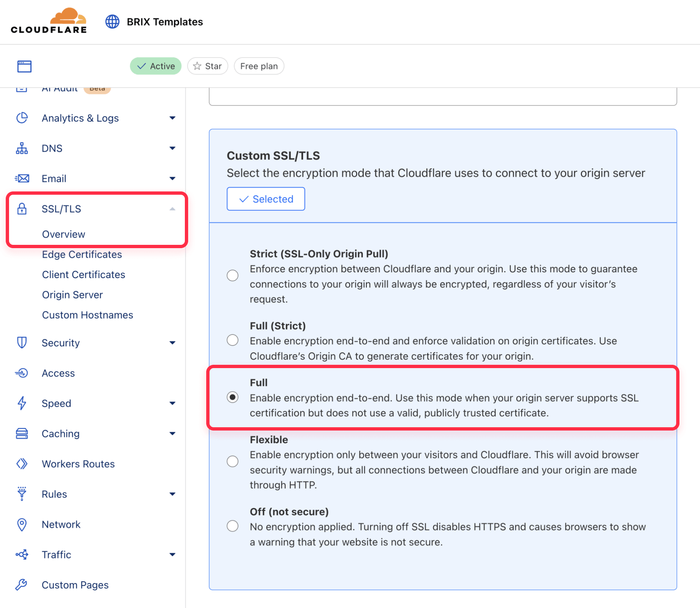Open the Workers Routes menu item

78,464
